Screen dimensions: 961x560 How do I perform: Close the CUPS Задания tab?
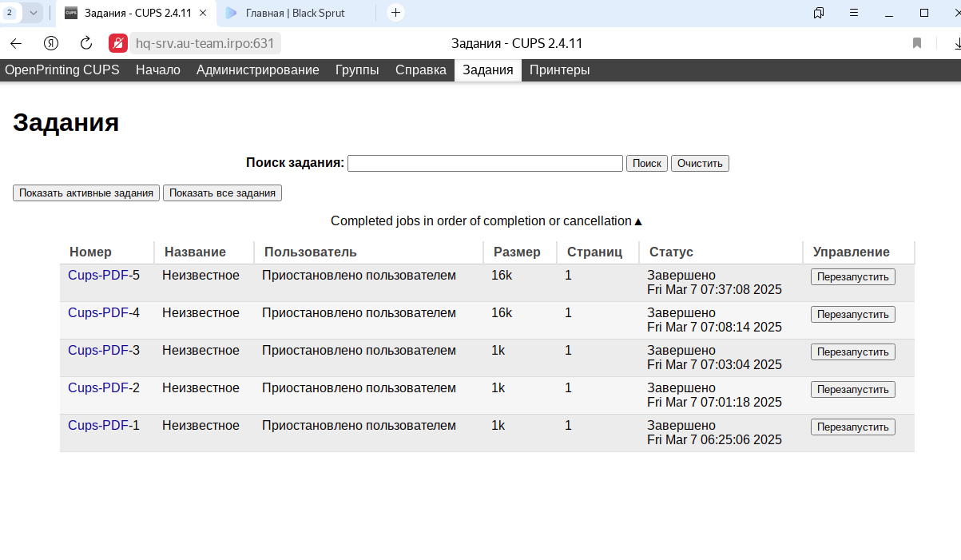203,13
